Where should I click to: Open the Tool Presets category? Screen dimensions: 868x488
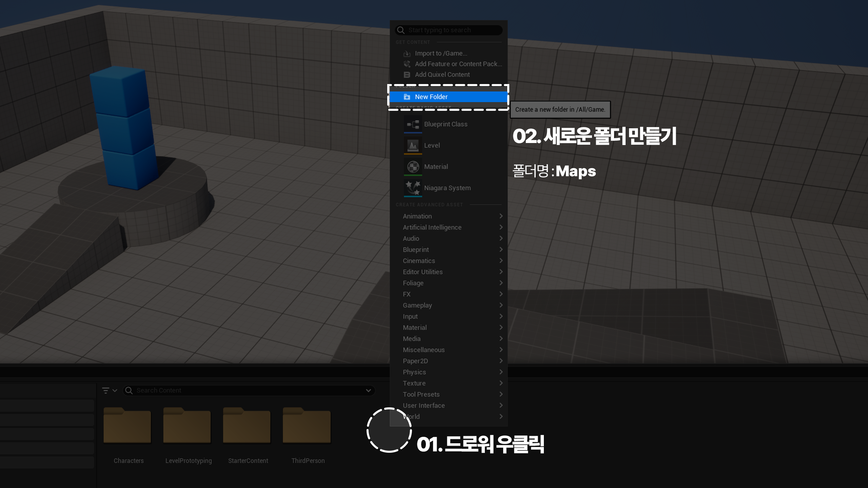(x=448, y=394)
